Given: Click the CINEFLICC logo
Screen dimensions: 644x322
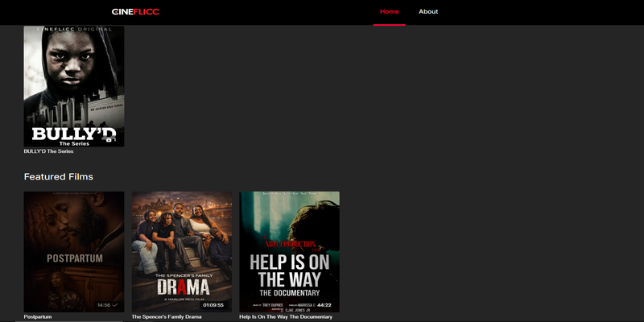Looking at the screenshot, I should pos(135,11).
